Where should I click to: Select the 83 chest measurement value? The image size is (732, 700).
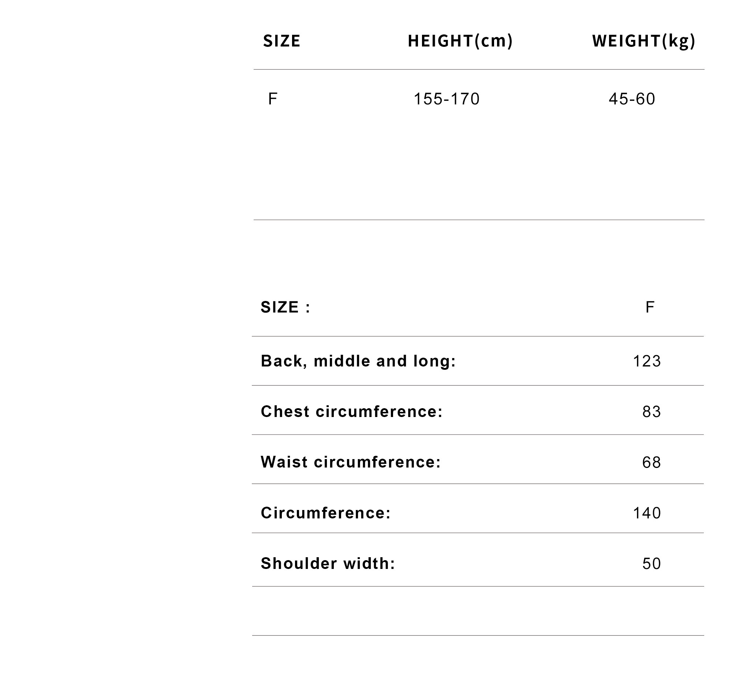651,412
